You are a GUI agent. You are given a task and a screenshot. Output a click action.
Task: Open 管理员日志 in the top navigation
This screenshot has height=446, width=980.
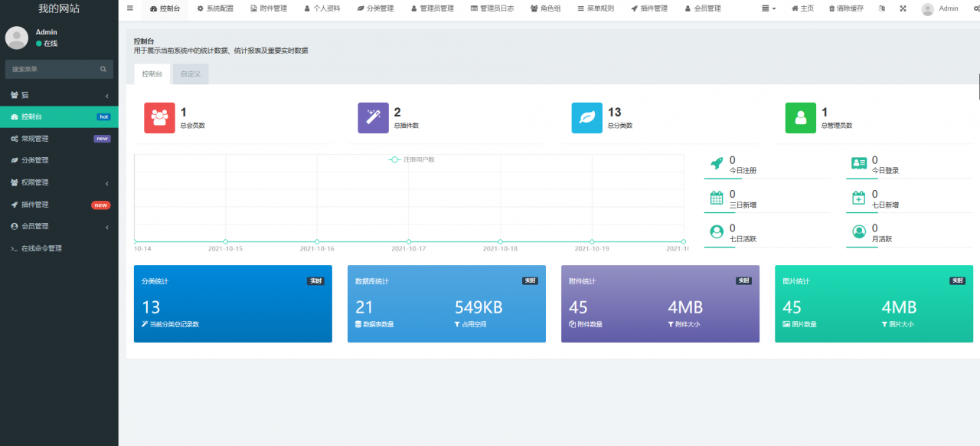point(494,8)
